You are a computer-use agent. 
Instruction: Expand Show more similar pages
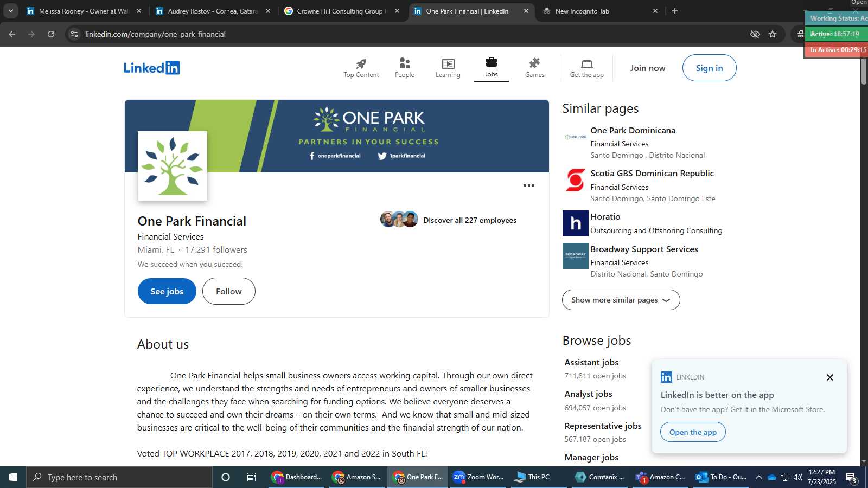621,300
